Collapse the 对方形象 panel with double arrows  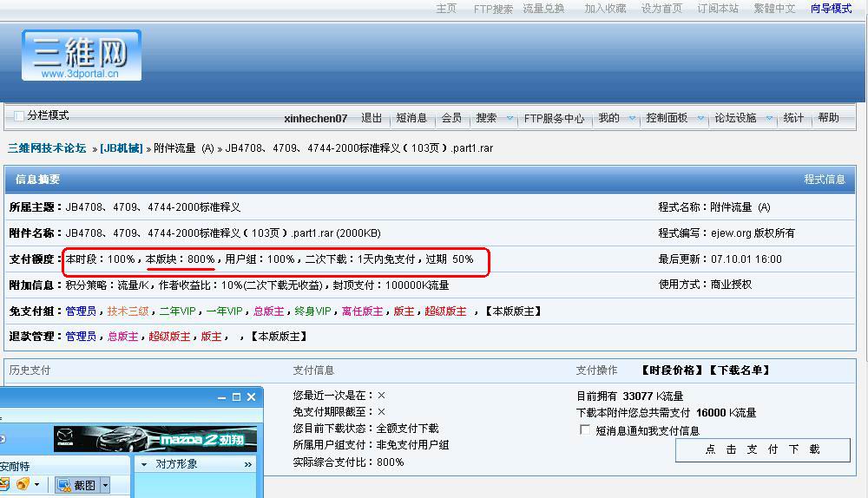tap(248, 464)
